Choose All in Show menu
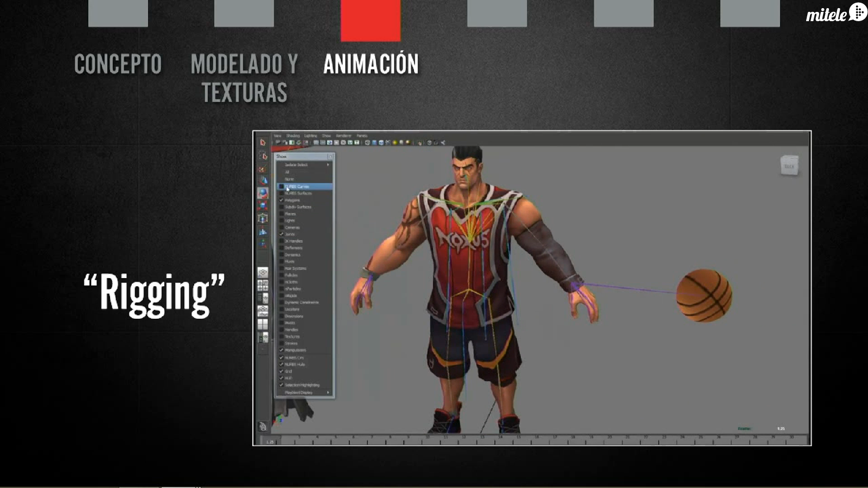The height and width of the screenshot is (488, 868). coord(304,172)
